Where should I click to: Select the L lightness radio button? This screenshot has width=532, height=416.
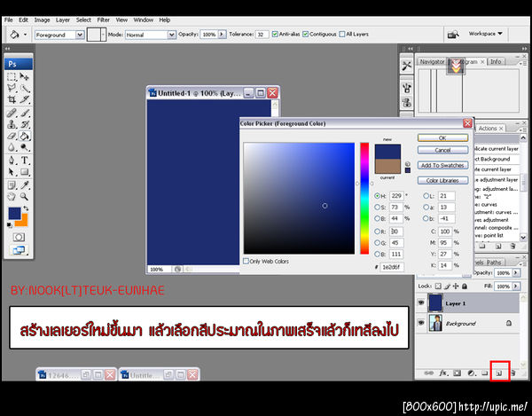coord(426,196)
